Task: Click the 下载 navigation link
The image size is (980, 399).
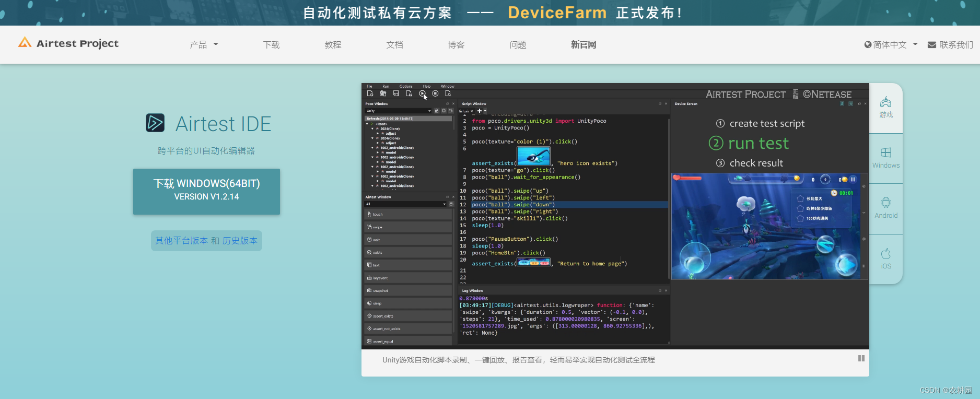Action: (x=271, y=44)
